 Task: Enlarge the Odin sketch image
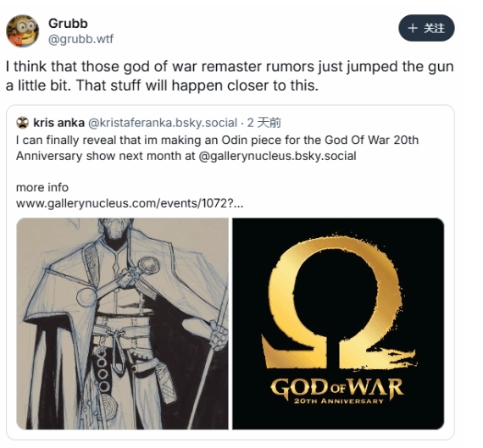pyautogui.click(x=122, y=324)
